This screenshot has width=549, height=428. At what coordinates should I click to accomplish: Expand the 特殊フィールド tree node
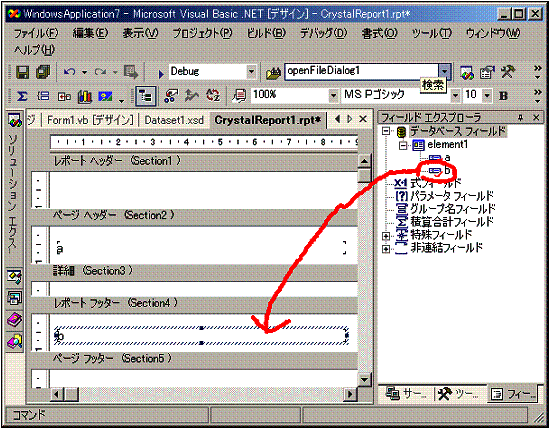click(386, 236)
